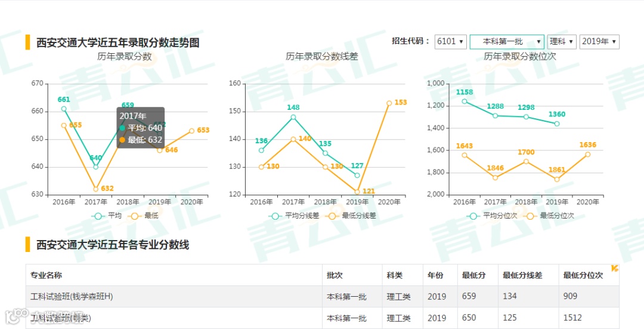Toggle 最低分线差 legend item
Viewport: 644px width, 329px height.
point(351,216)
